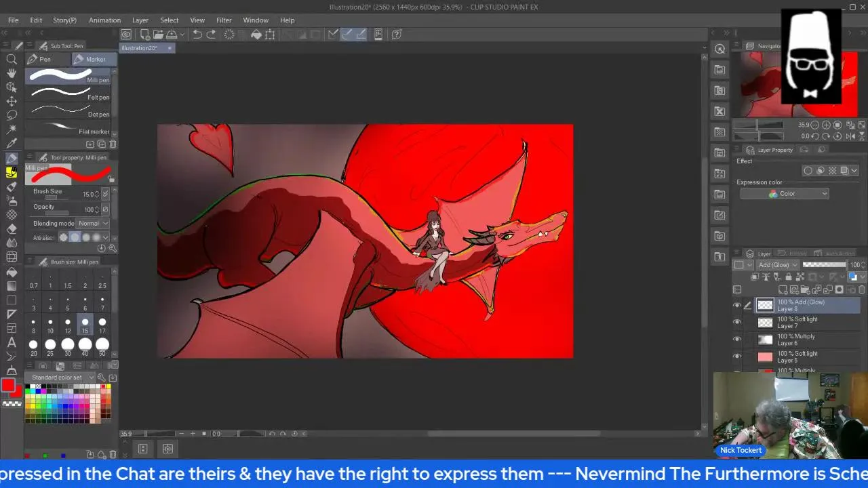Toggle brush size dynamics checkbox
Screen dimensions: 868x488
[x=105, y=195]
